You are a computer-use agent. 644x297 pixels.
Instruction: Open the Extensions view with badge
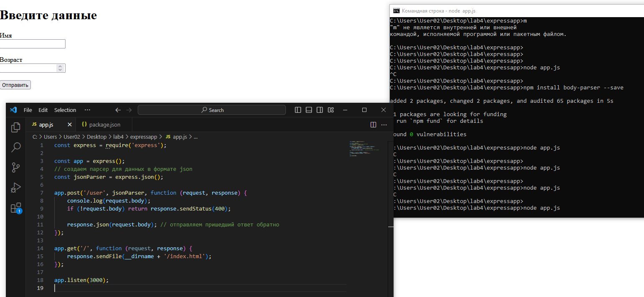pos(16,208)
